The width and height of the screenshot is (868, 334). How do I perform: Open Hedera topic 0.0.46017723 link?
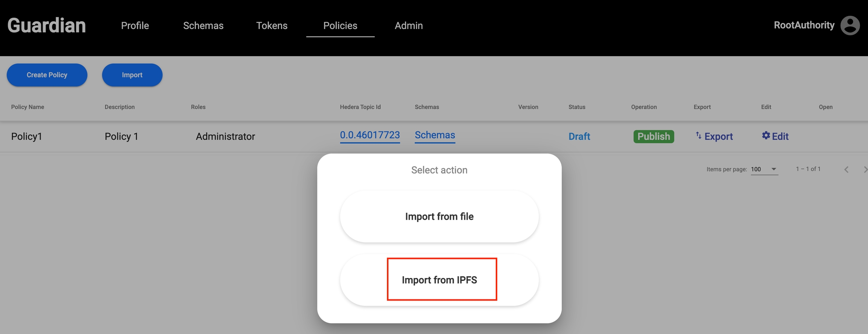pos(370,135)
